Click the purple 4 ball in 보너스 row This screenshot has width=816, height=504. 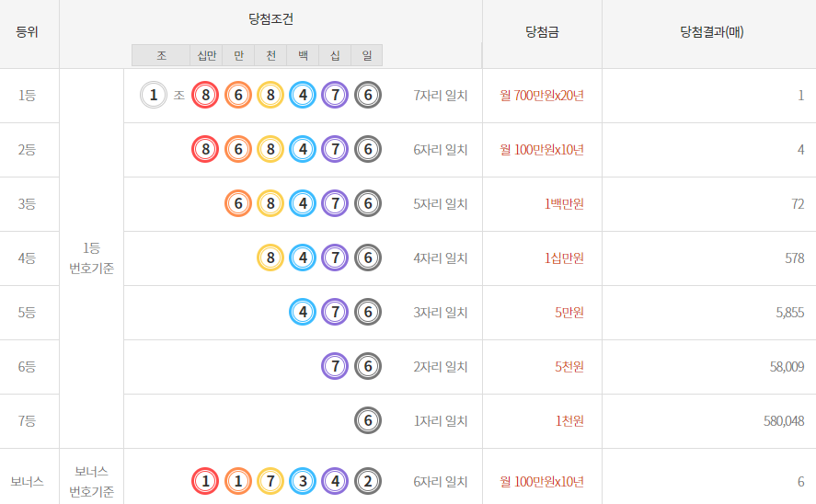(x=335, y=481)
